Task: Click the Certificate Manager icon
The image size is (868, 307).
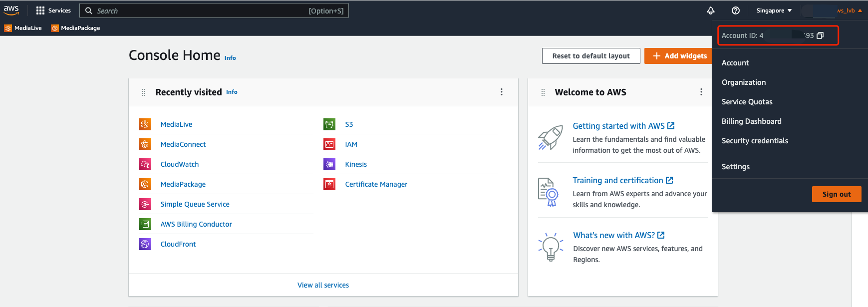Action: click(x=329, y=184)
